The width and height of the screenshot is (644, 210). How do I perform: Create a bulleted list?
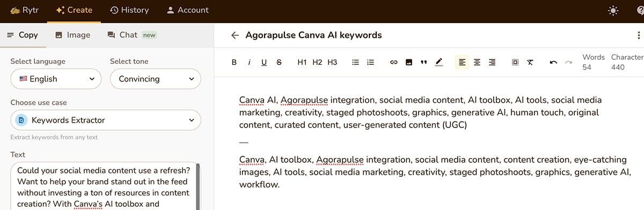355,63
